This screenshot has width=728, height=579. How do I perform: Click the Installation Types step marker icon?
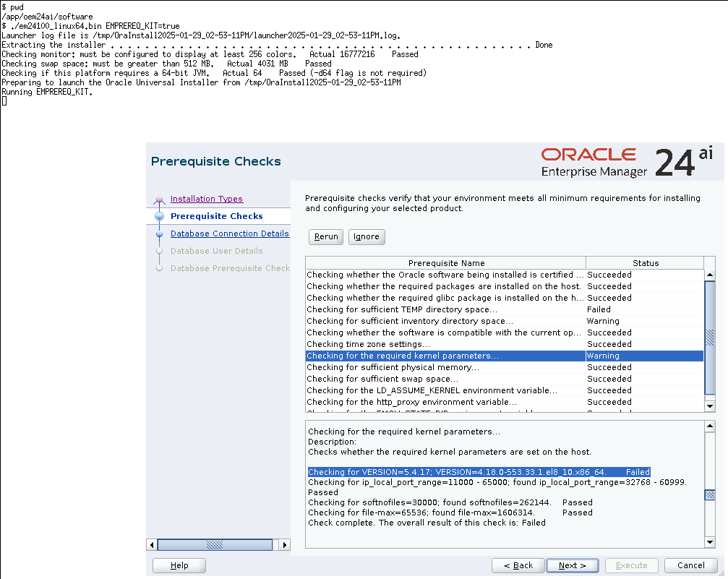(159, 200)
